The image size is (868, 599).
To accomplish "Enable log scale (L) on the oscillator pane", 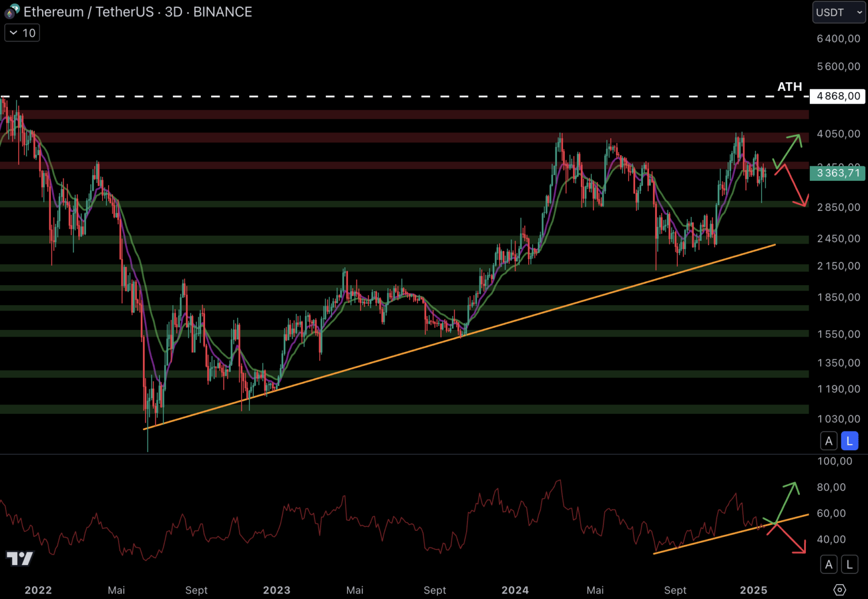I will (849, 565).
